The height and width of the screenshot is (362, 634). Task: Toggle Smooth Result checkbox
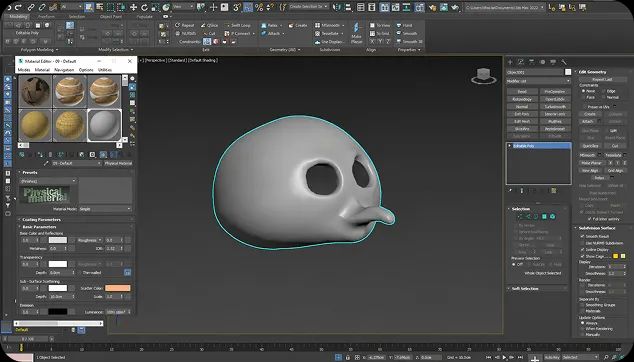[583, 236]
